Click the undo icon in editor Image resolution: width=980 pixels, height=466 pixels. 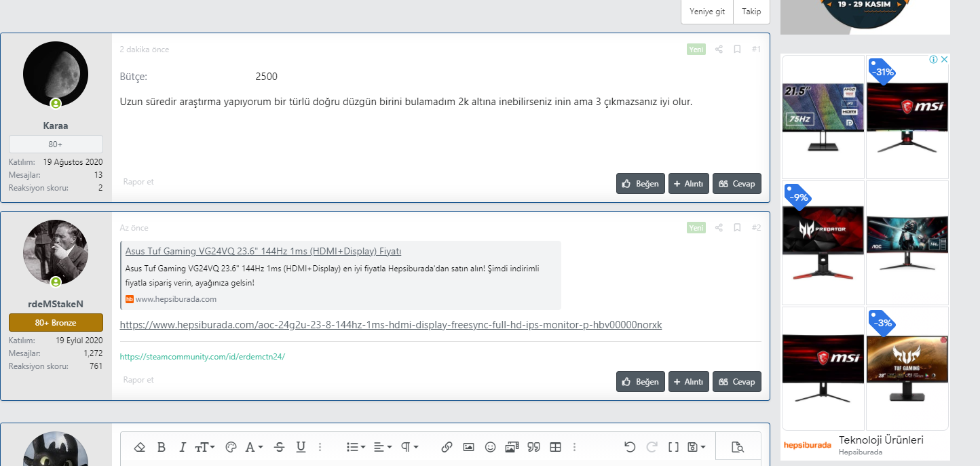[x=630, y=447]
